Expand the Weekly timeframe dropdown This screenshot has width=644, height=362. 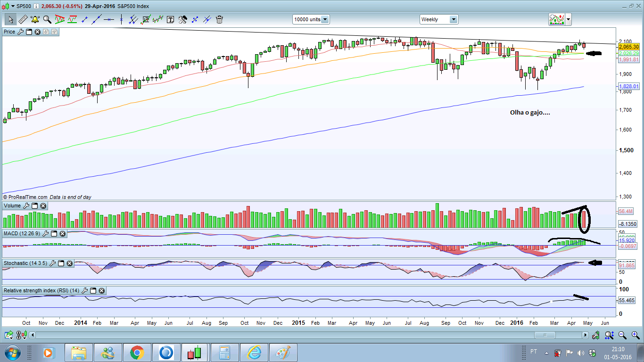click(453, 19)
